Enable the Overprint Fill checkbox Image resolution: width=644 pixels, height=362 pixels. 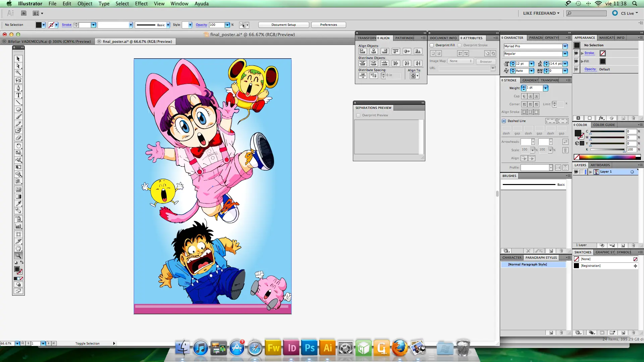pyautogui.click(x=432, y=45)
